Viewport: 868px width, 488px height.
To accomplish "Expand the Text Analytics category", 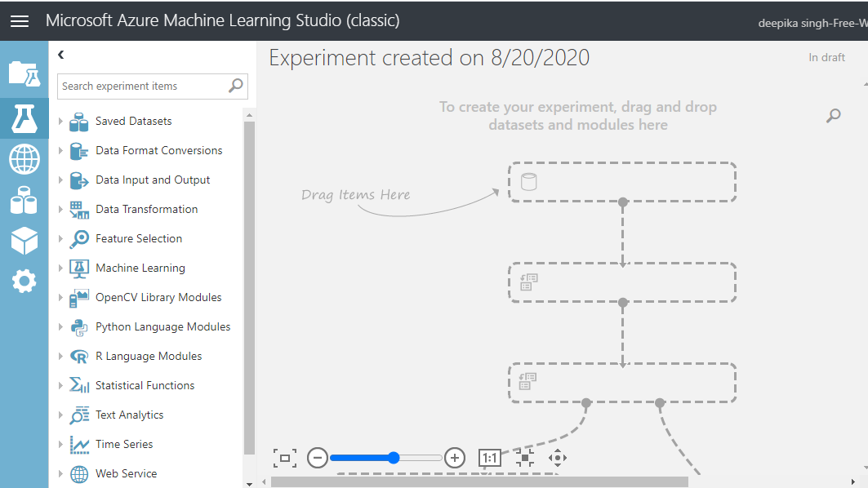I will (x=60, y=415).
